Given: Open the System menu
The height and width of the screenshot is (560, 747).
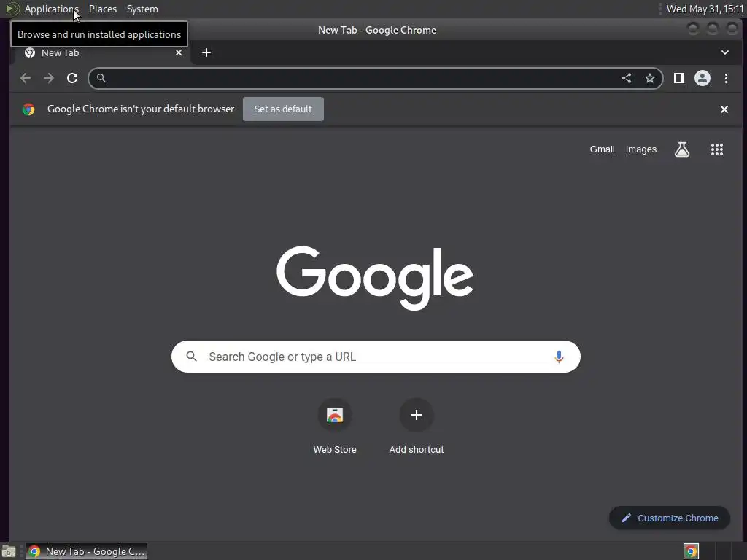Looking at the screenshot, I should click(142, 9).
